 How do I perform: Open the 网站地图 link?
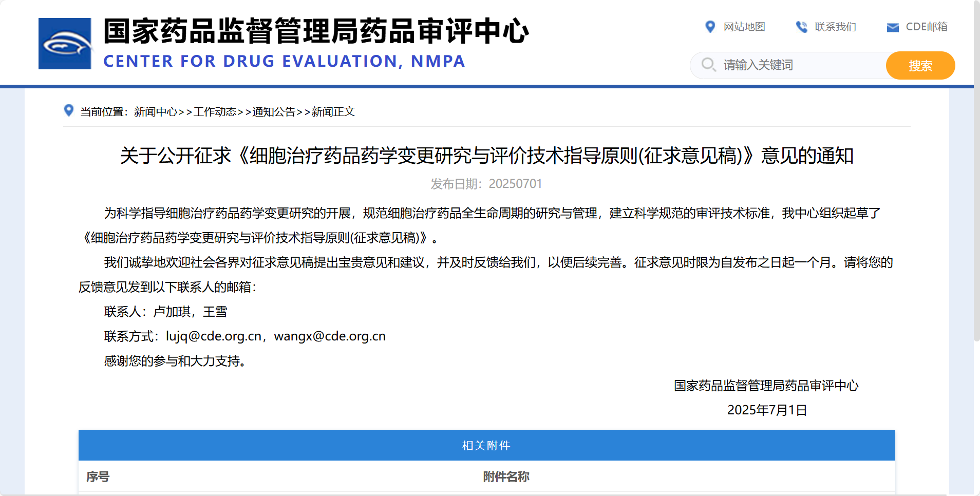pyautogui.click(x=744, y=27)
